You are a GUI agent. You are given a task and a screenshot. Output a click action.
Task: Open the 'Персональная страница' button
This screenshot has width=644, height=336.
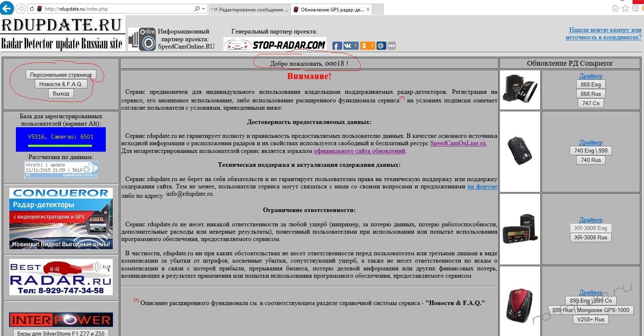point(61,75)
